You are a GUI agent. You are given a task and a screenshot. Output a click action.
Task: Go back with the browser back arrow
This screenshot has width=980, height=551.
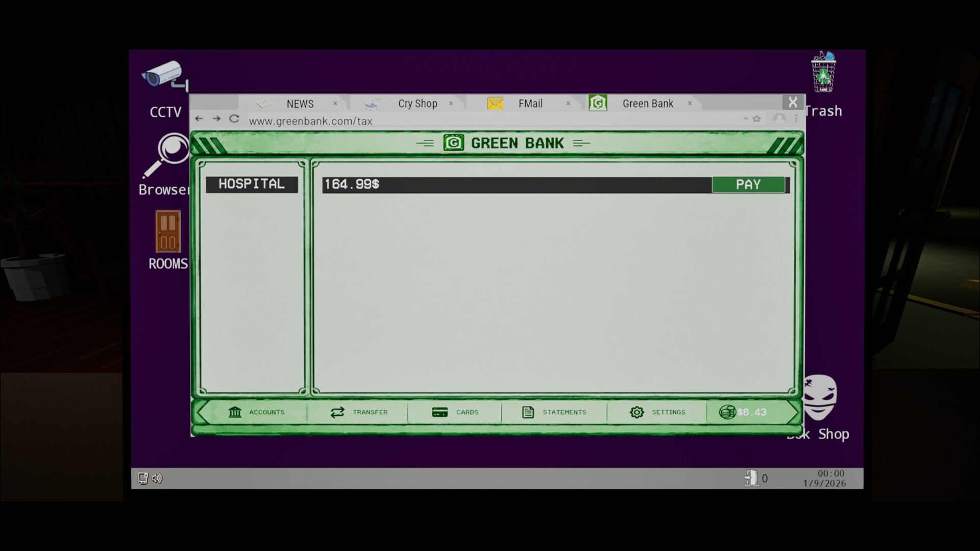coord(199,118)
